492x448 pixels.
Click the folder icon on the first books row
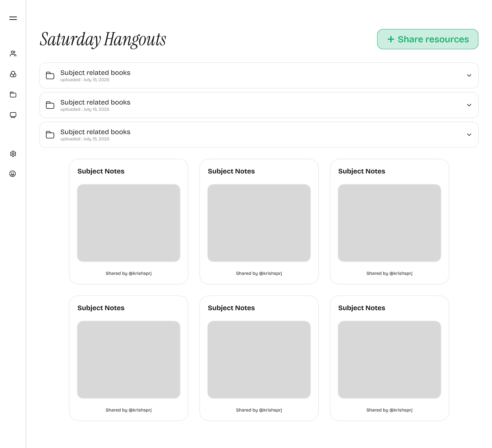(x=50, y=75)
